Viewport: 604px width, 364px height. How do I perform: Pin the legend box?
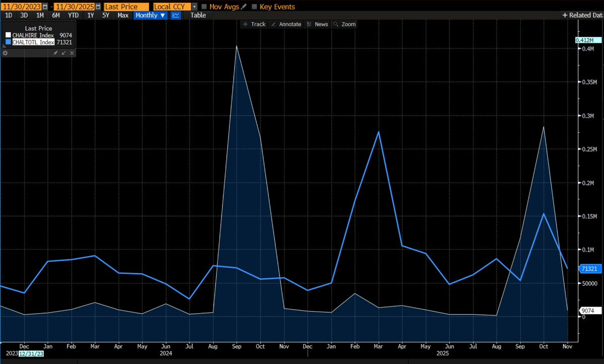point(55,53)
